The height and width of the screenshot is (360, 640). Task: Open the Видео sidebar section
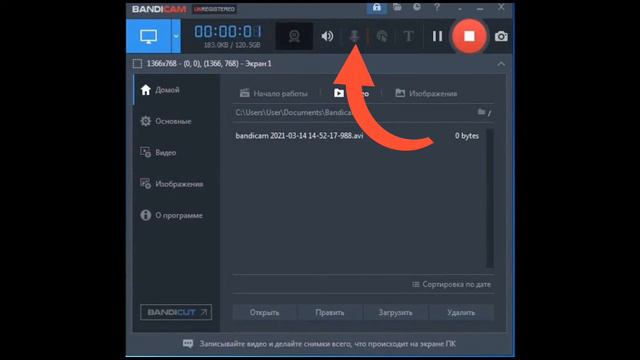tap(176, 153)
